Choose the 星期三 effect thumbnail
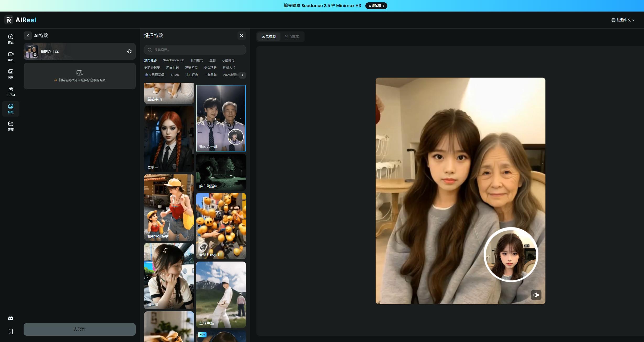644x342 pixels. (169, 139)
